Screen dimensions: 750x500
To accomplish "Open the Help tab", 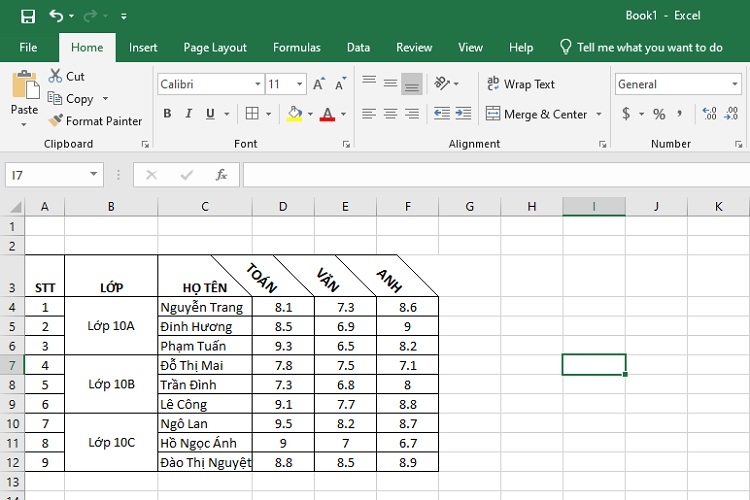I will 521,47.
